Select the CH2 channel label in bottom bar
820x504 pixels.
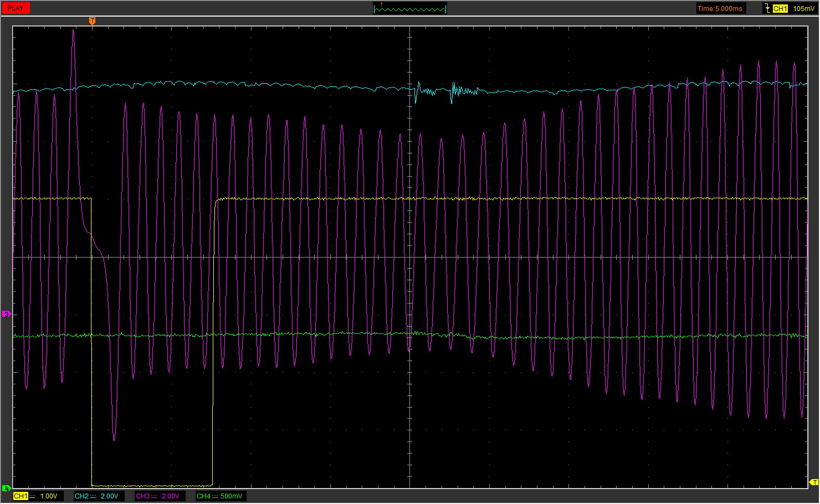point(81,496)
